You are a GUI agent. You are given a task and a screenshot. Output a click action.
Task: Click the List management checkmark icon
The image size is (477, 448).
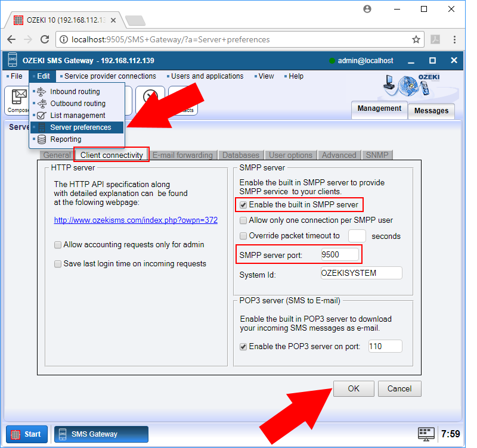41,116
